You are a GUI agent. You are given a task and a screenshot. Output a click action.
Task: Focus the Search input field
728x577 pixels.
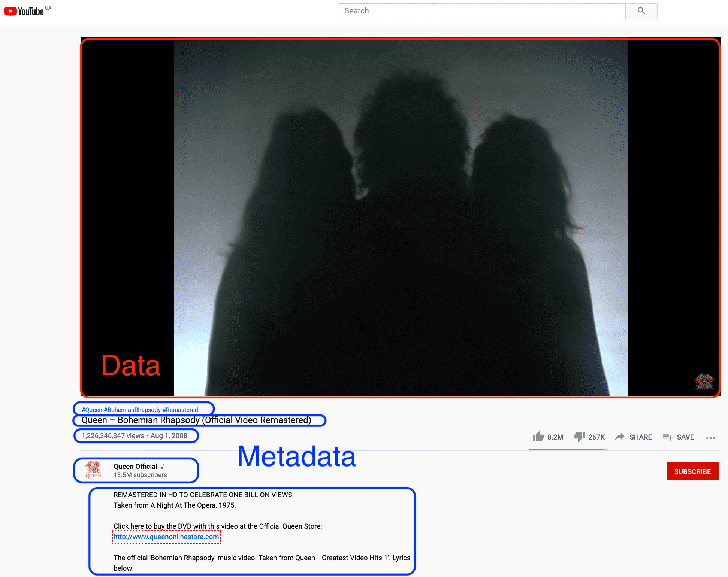pyautogui.click(x=482, y=11)
